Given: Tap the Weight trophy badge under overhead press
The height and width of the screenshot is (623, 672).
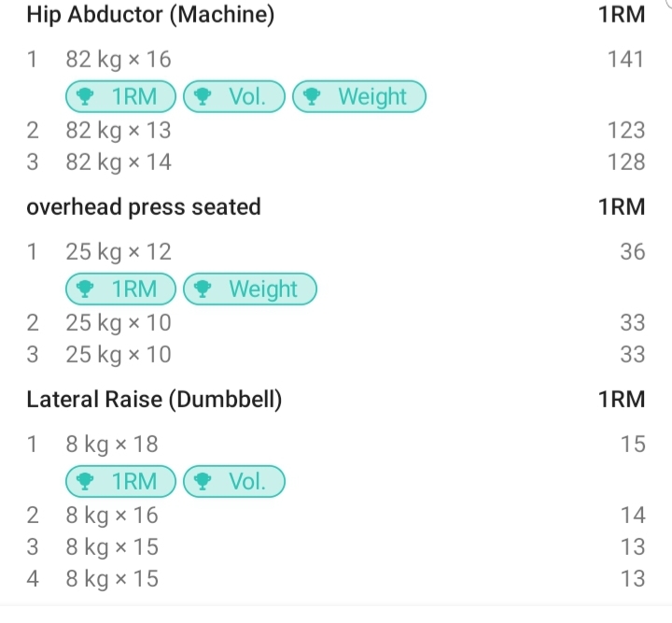Looking at the screenshot, I should point(250,290).
